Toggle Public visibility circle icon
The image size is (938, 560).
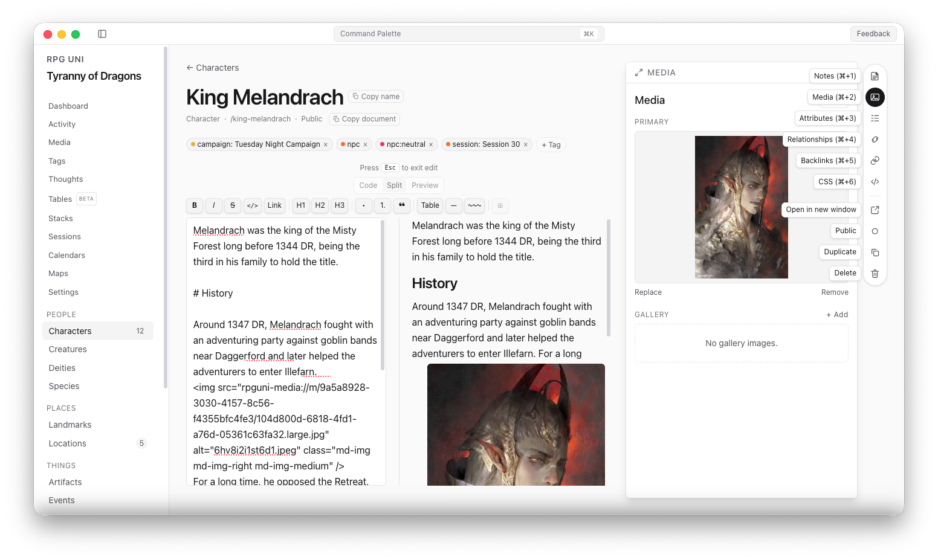click(875, 231)
